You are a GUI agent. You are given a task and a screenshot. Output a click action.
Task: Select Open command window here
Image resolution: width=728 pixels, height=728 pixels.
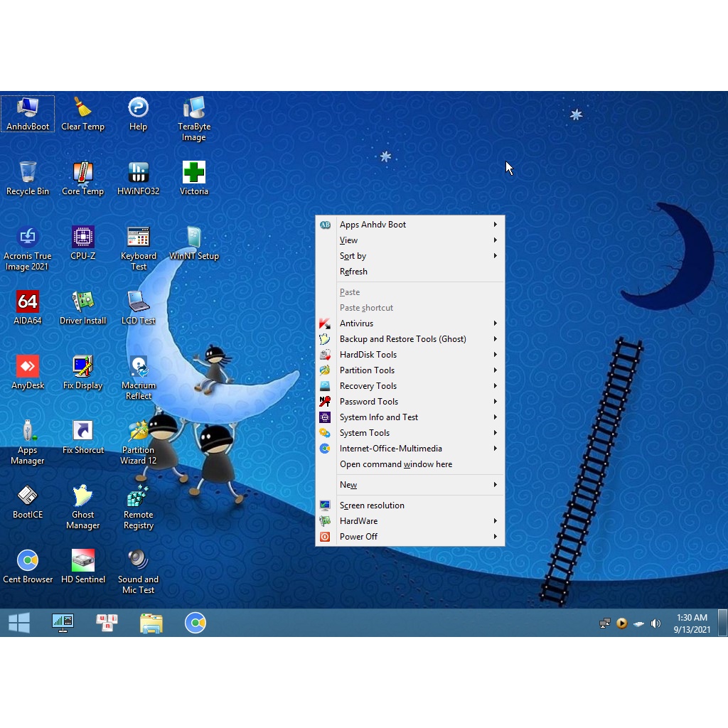410,464
